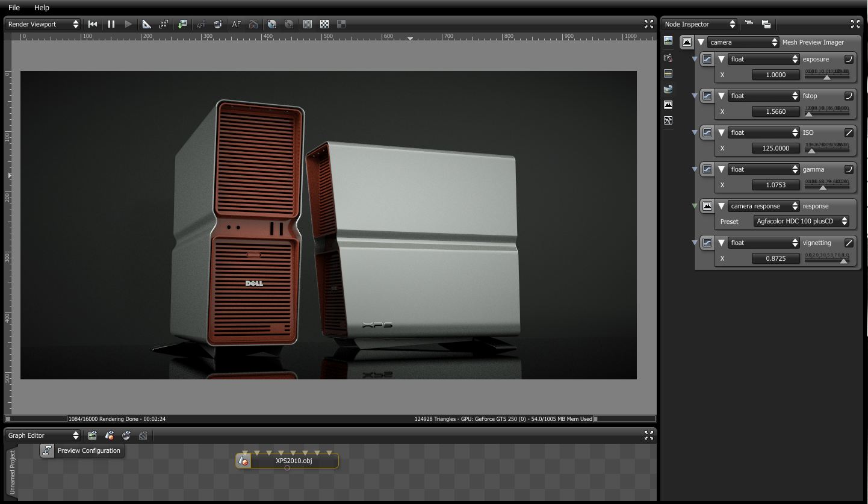Screen dimensions: 868x504
Task: Click the collapse-all nodes icon in Node Inspector
Action: click(749, 23)
